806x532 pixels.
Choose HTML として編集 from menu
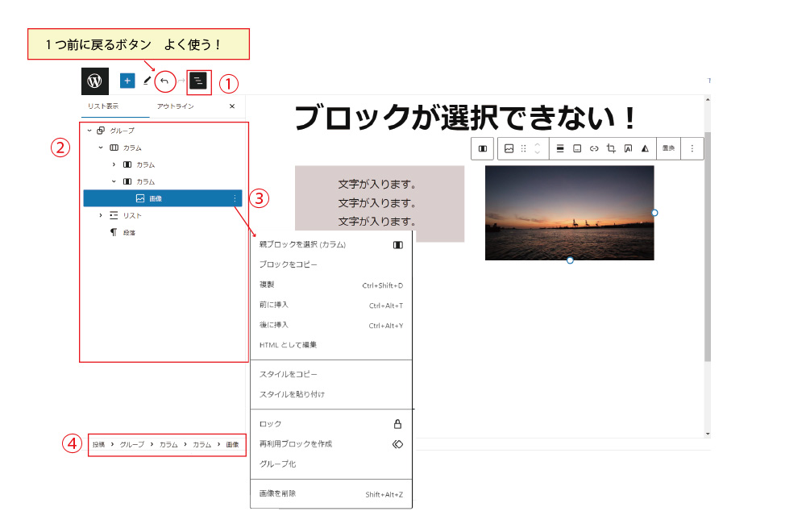coord(331,345)
